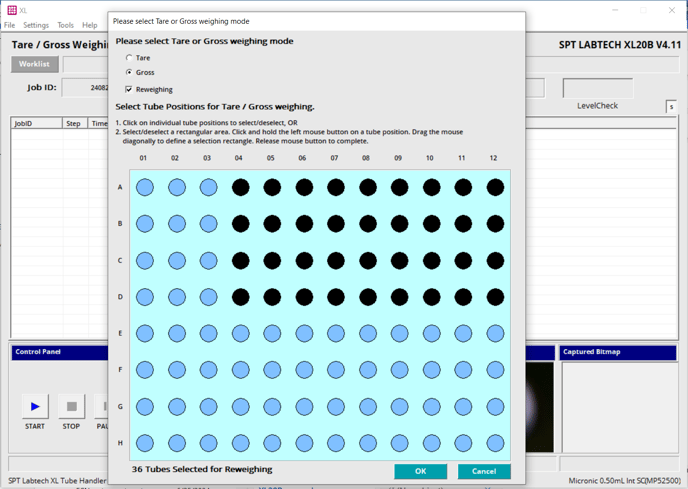Toggle tube position F10
Image resolution: width=688 pixels, height=489 pixels.
431,370
